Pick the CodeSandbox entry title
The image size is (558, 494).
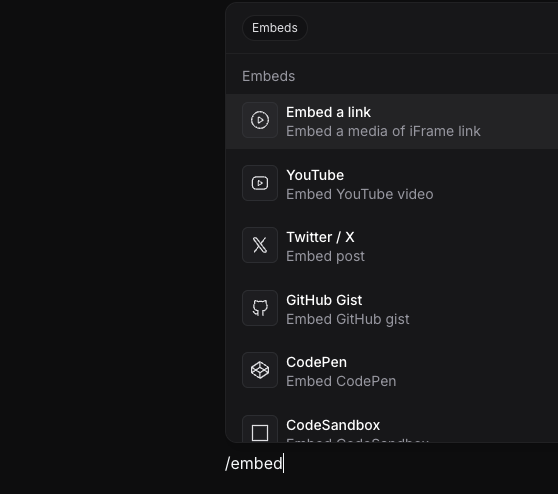click(333, 425)
